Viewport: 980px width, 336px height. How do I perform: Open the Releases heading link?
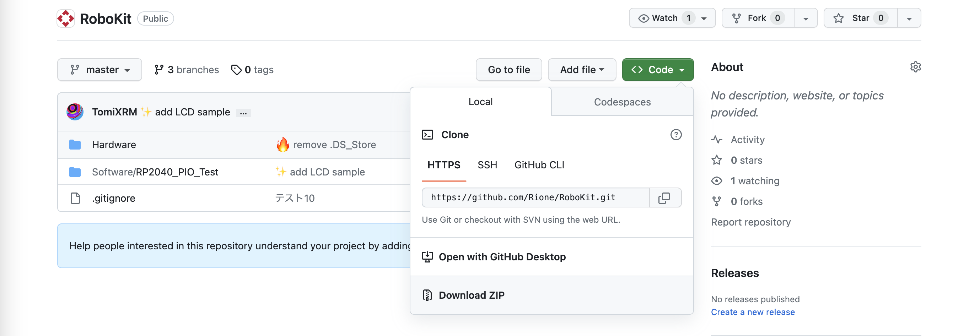click(x=734, y=273)
